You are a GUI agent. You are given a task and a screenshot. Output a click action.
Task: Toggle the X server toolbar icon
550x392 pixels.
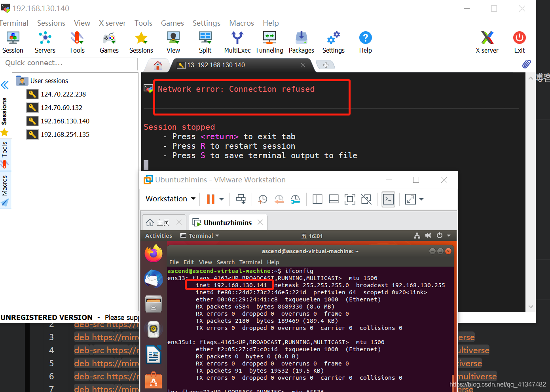(x=487, y=42)
